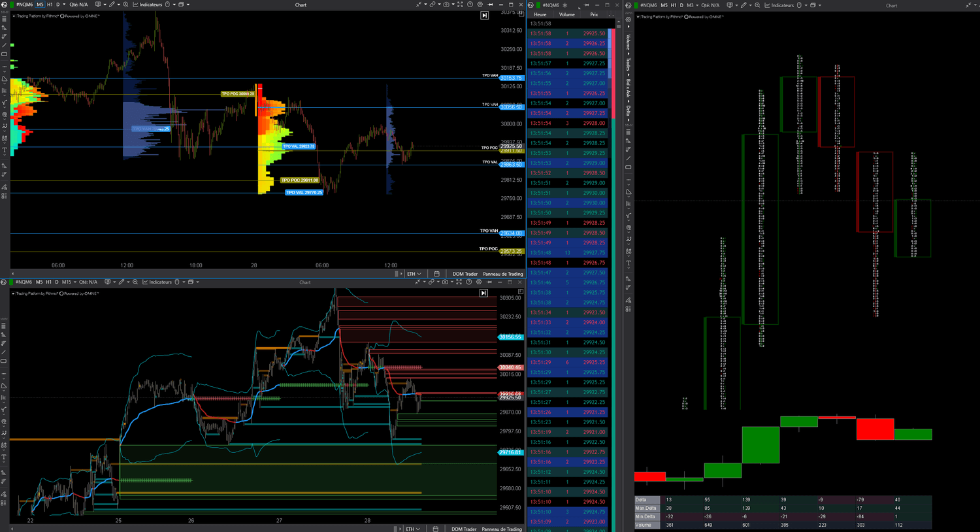Open timeframe dropdown arrow in top-left chart

point(64,5)
